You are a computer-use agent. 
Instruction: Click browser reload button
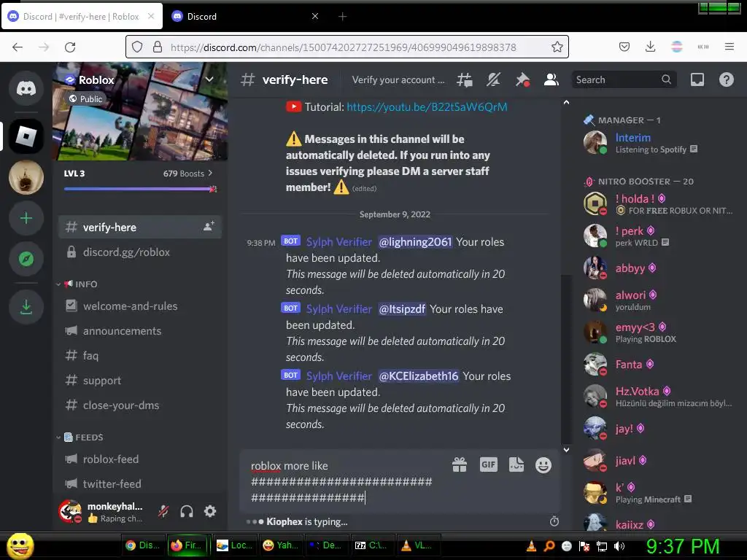70,47
